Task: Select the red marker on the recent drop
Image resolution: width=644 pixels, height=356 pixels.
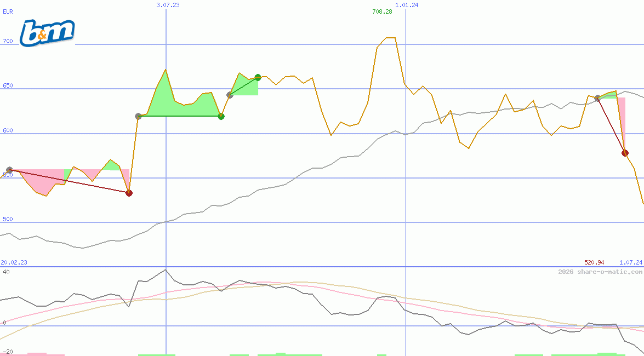Action: pyautogui.click(x=624, y=153)
